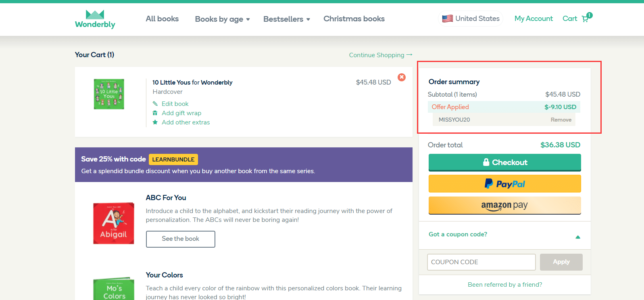Click the Got a coupon code? heading

point(458,234)
